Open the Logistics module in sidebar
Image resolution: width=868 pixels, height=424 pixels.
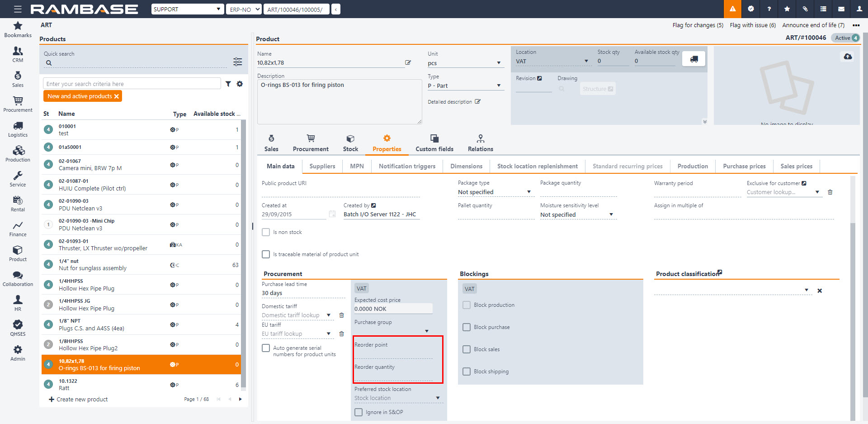pyautogui.click(x=18, y=129)
